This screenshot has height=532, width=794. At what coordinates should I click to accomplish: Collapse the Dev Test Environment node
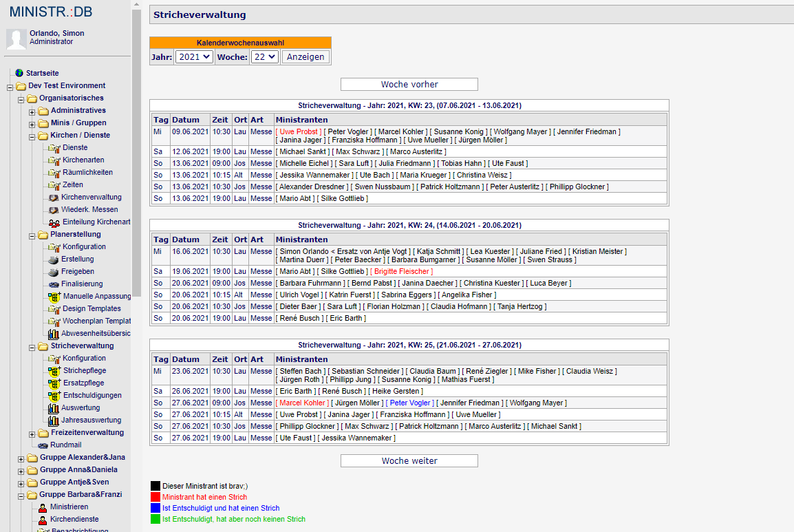click(10, 87)
